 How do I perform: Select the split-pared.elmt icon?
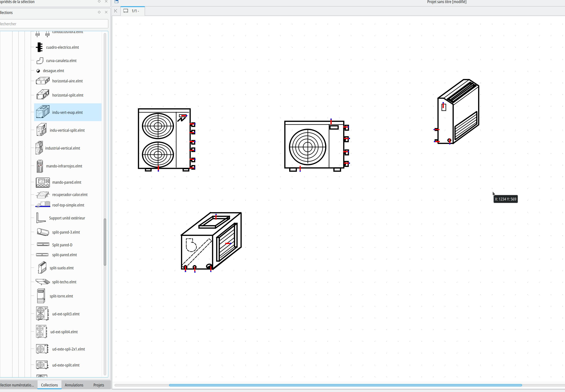(x=42, y=255)
